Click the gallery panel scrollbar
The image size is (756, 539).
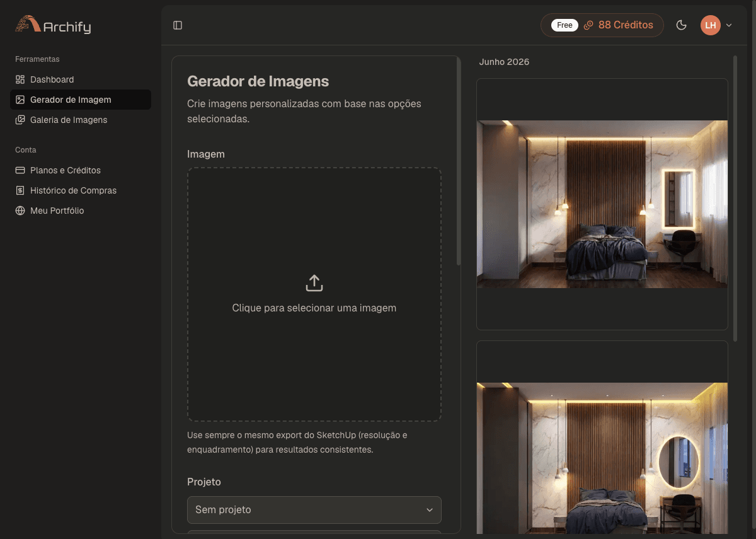point(735,198)
